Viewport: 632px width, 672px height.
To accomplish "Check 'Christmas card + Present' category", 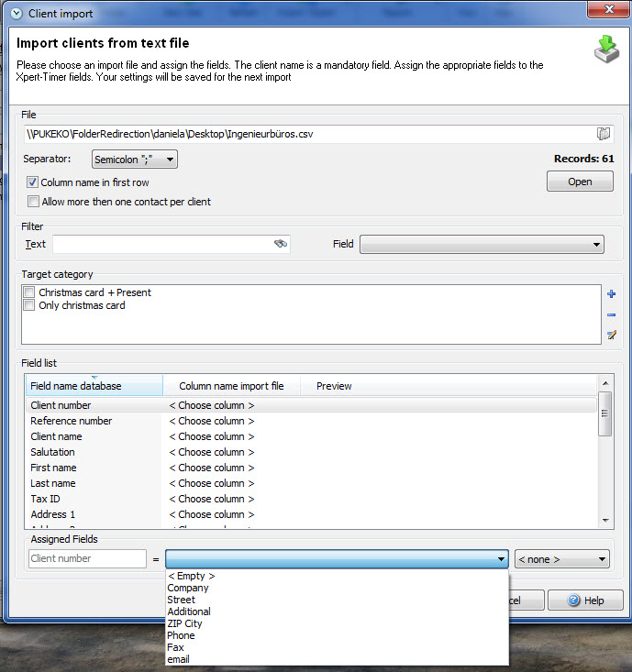I will (29, 292).
